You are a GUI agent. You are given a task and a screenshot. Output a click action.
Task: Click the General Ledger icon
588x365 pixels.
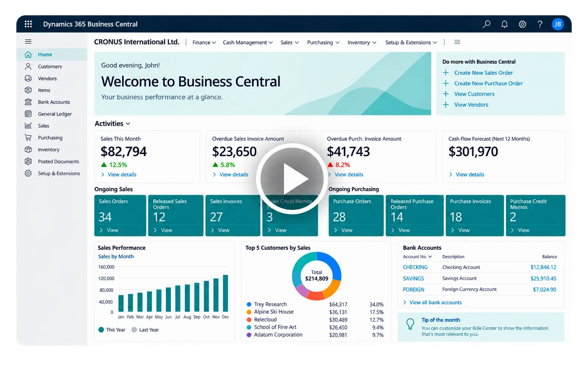(28, 114)
